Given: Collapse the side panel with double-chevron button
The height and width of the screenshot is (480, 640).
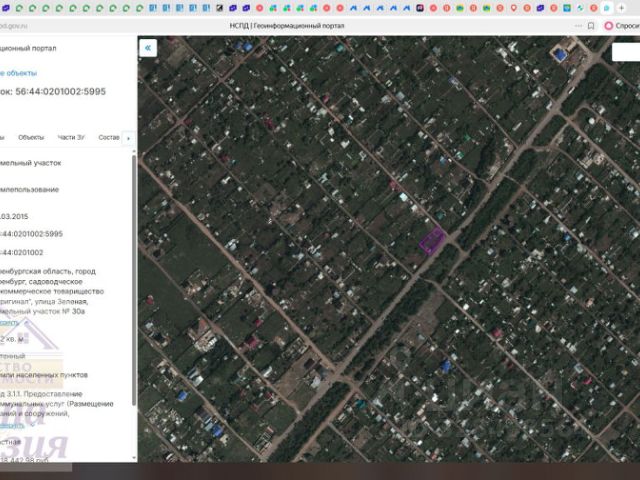Looking at the screenshot, I should coord(148,48).
